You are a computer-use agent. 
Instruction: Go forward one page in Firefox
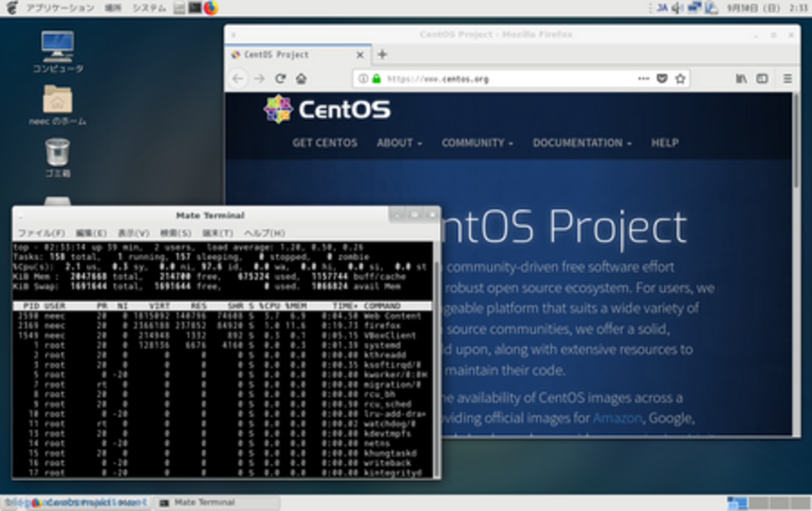pyautogui.click(x=259, y=79)
